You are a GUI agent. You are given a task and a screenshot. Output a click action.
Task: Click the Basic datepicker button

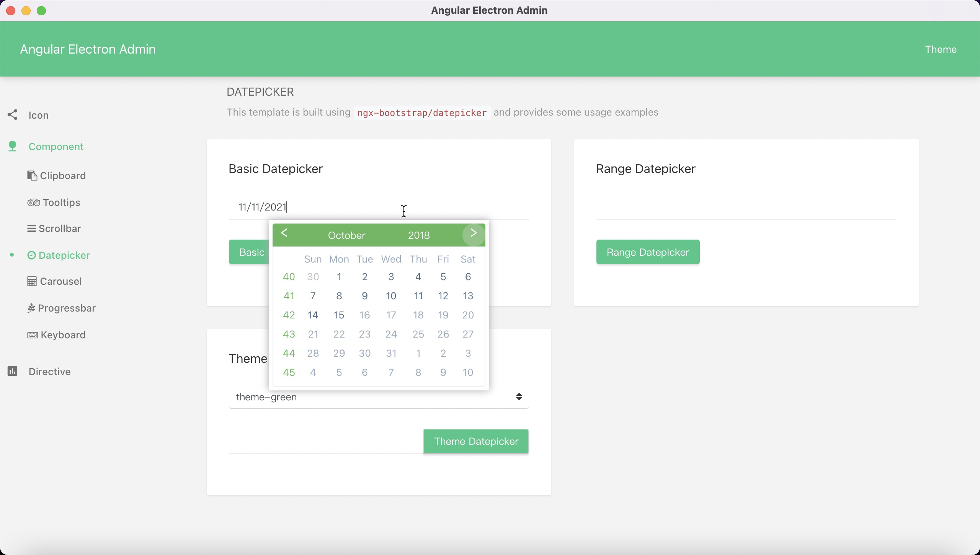click(x=249, y=252)
